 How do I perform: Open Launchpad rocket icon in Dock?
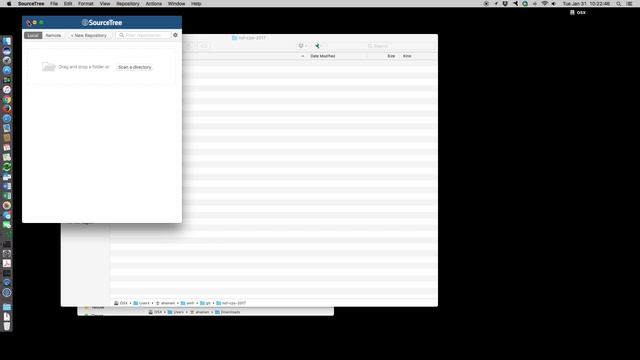click(x=7, y=60)
